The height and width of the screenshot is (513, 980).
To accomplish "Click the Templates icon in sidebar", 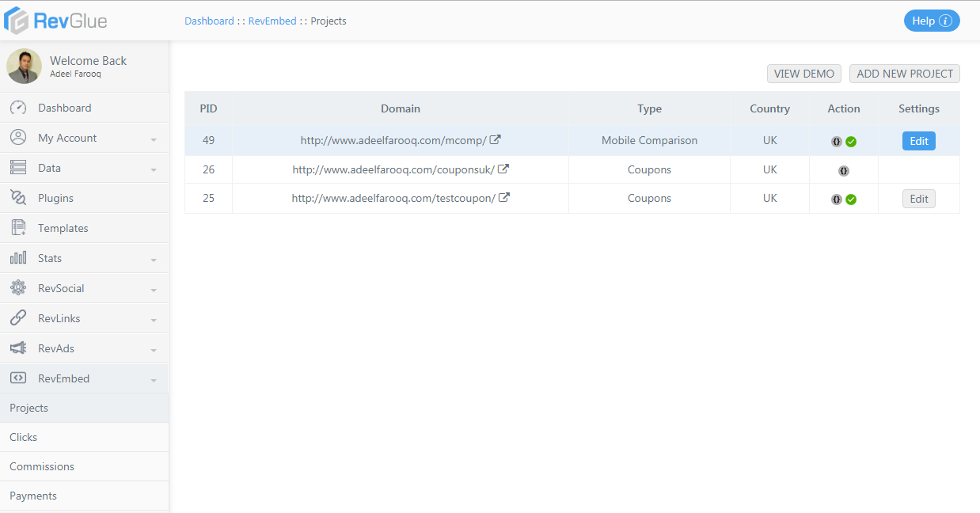I will (x=18, y=228).
